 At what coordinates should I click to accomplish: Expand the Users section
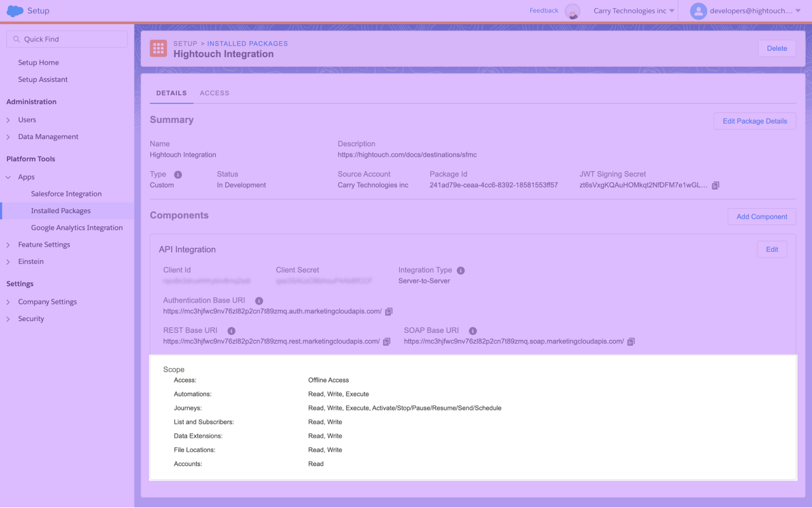8,120
